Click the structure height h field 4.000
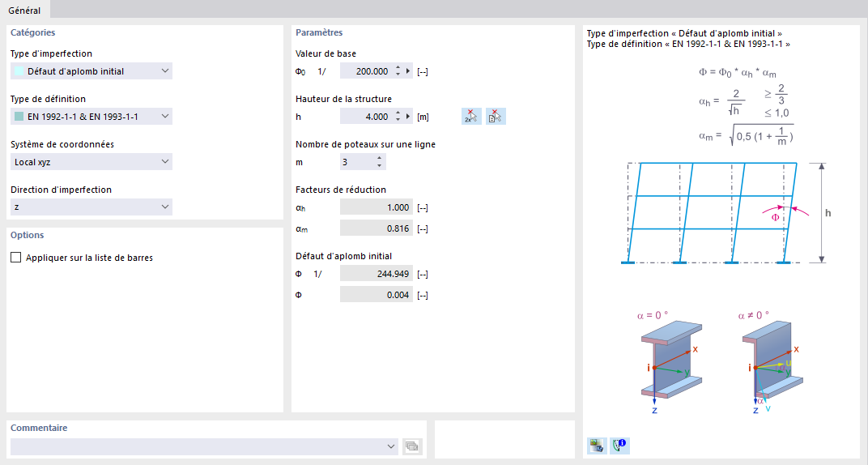 point(366,117)
